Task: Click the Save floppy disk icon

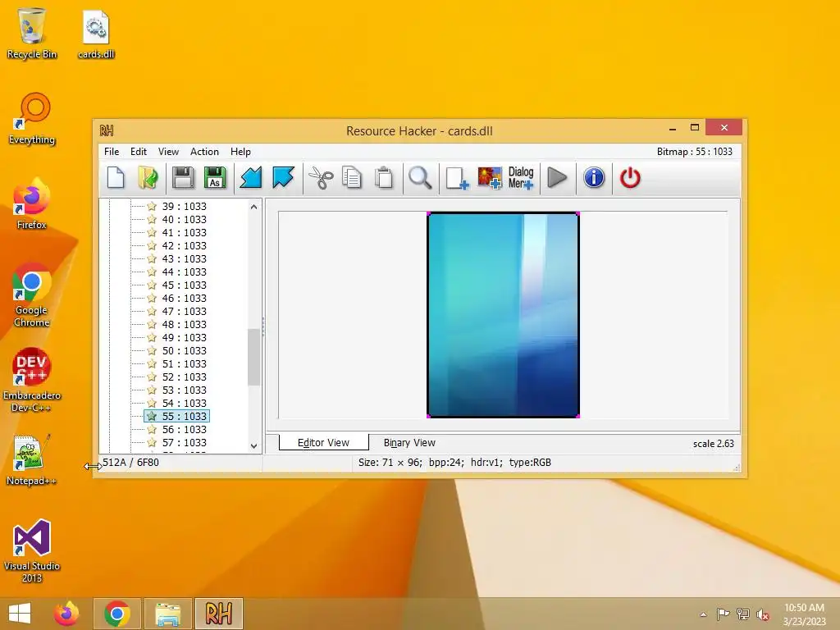Action: 183,178
